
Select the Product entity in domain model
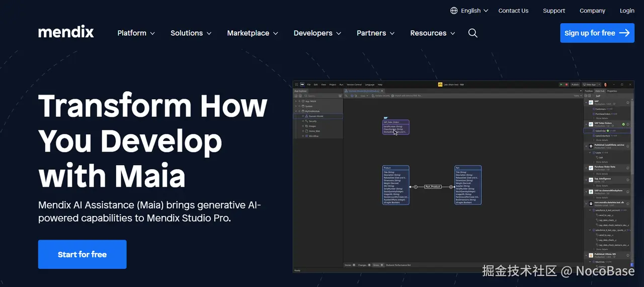(395, 185)
